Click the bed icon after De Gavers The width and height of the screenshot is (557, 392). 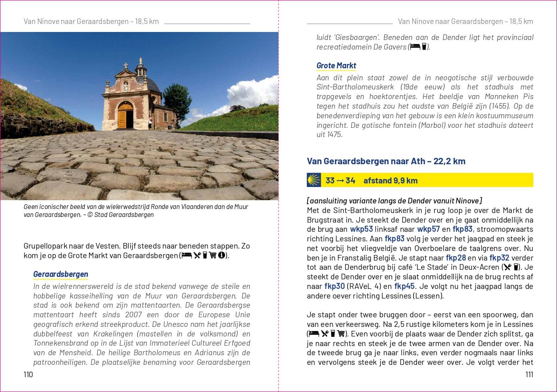pyautogui.click(x=415, y=47)
